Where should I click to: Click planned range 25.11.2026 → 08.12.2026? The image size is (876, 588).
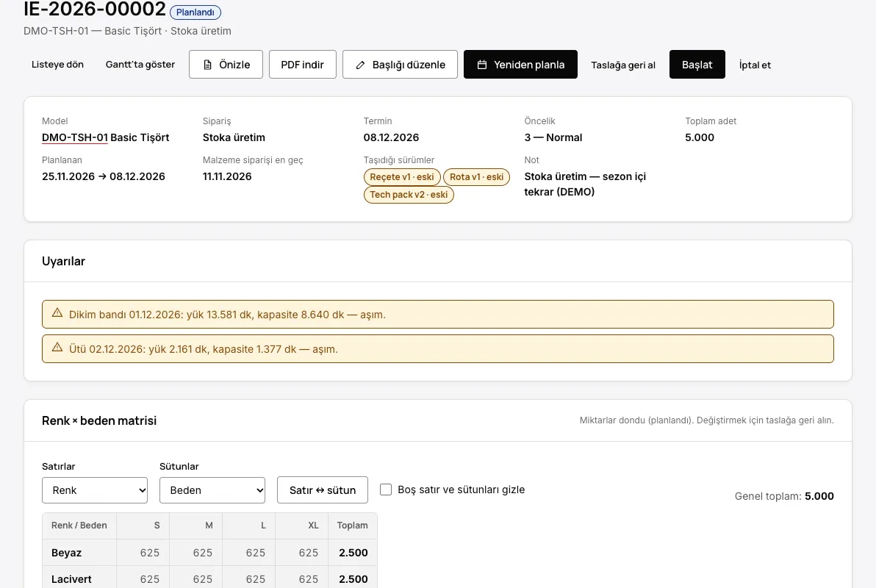tap(104, 176)
